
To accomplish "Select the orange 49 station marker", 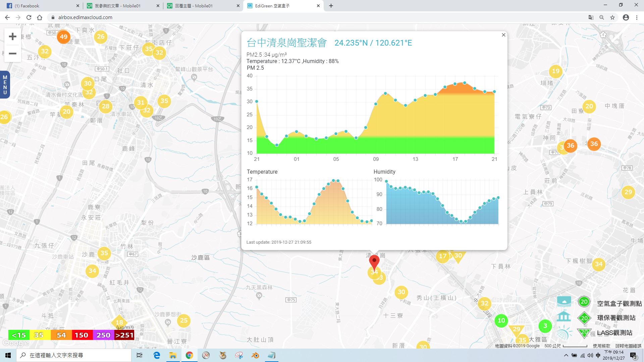I will [63, 37].
